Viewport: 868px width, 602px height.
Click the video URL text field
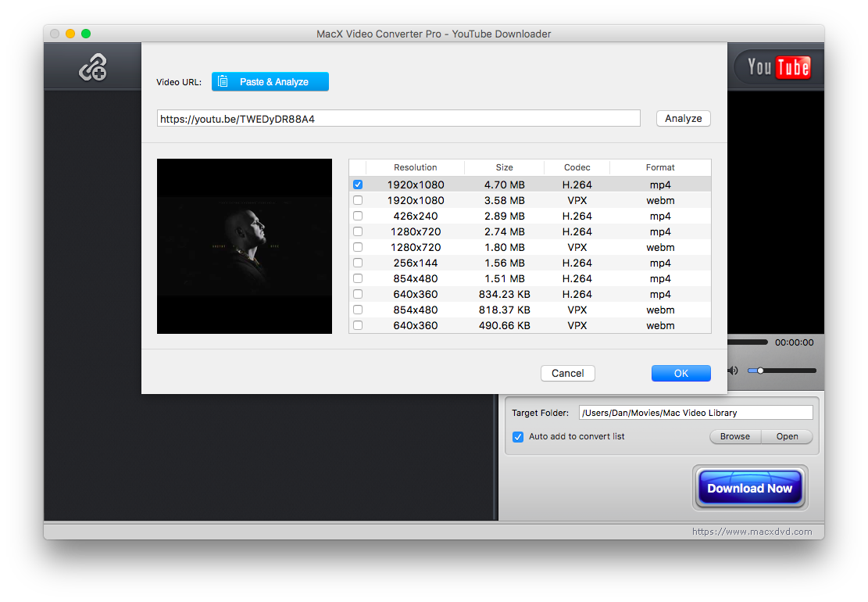point(398,119)
